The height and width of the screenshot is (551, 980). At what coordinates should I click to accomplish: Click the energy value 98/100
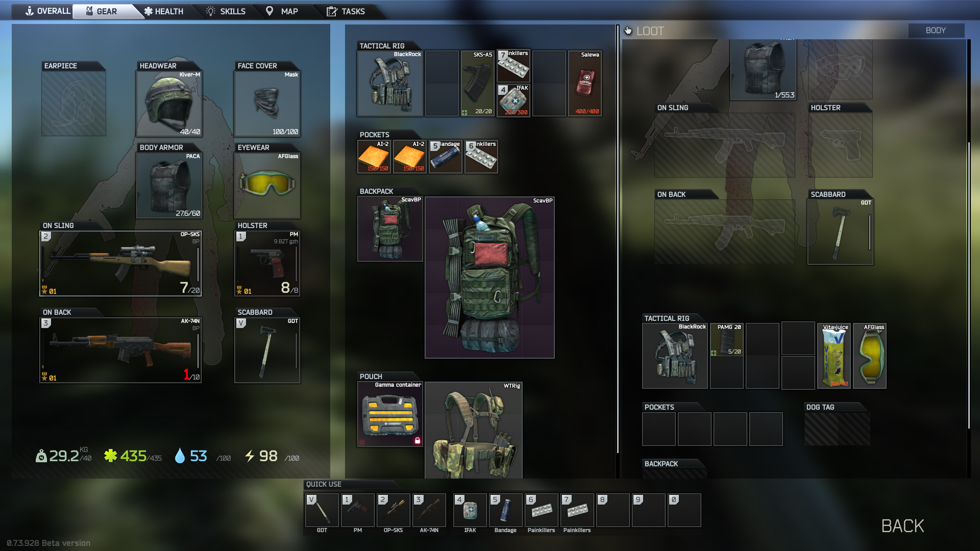(x=272, y=456)
